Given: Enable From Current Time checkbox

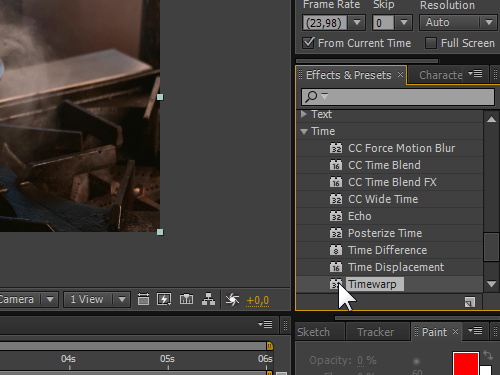Looking at the screenshot, I should (x=308, y=43).
